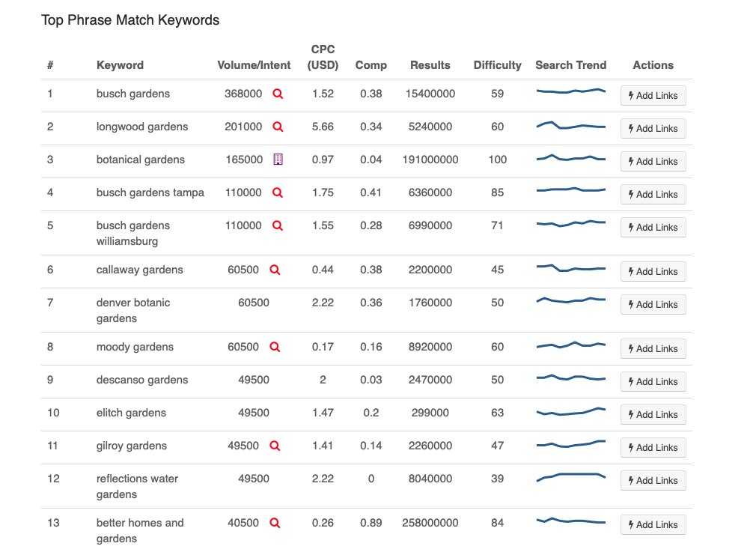This screenshot has height=549, width=756.
Task: Add links for descanso gardens
Action: coord(653,381)
